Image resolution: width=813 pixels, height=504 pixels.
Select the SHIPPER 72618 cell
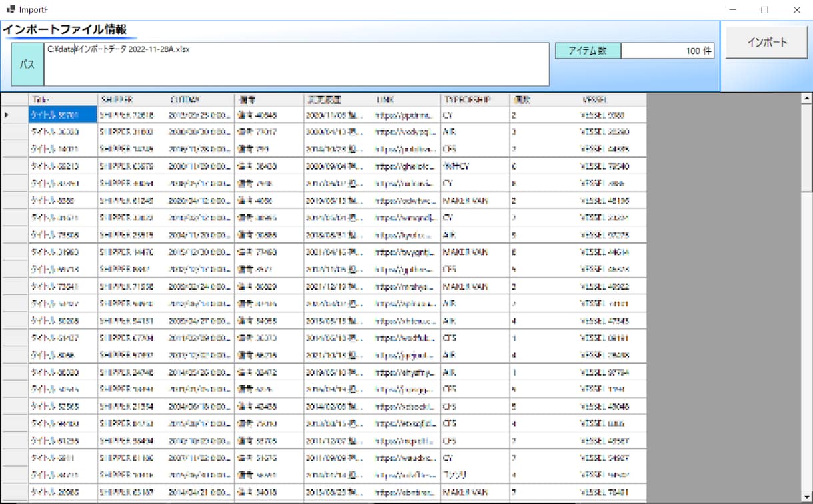(131, 115)
